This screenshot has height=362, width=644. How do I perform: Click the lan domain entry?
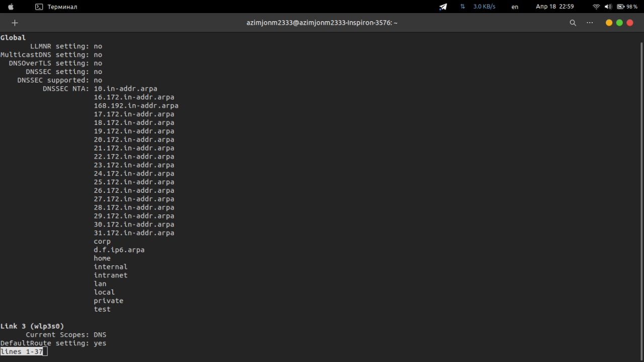100,284
